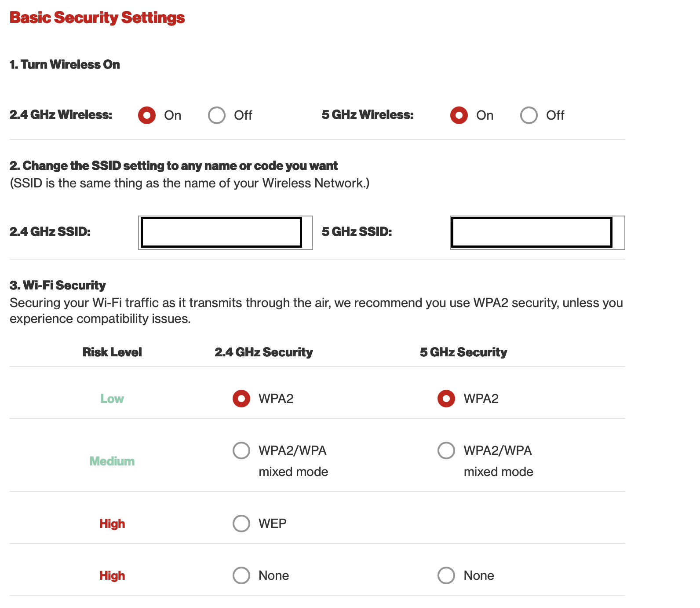The image size is (700, 608).
Task: Select WPA2 for 2.4 GHz Security
Action: click(241, 399)
